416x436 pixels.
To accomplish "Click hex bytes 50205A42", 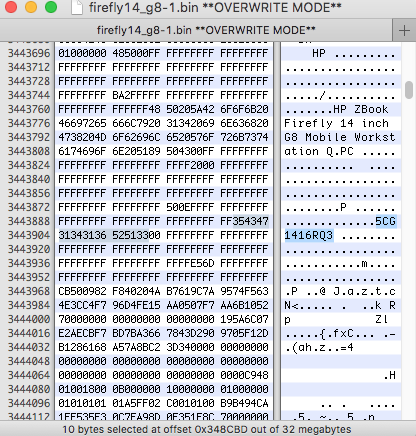I will pos(190,109).
